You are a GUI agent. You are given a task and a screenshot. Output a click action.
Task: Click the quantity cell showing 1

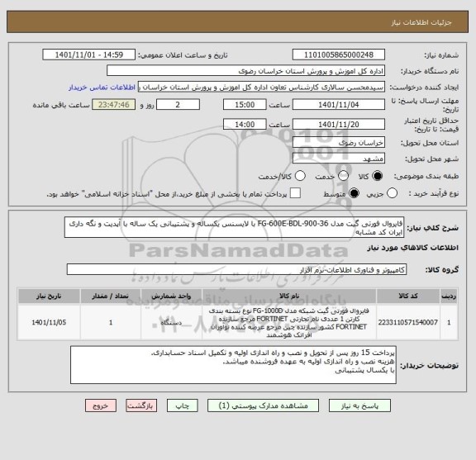pos(111,322)
